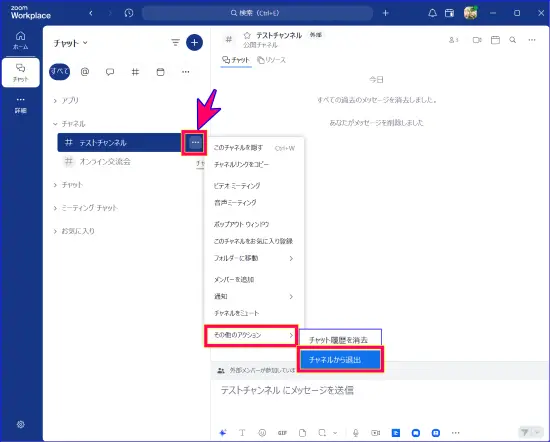
Task: Show more chat filters ellipsis
Action: pos(186,72)
